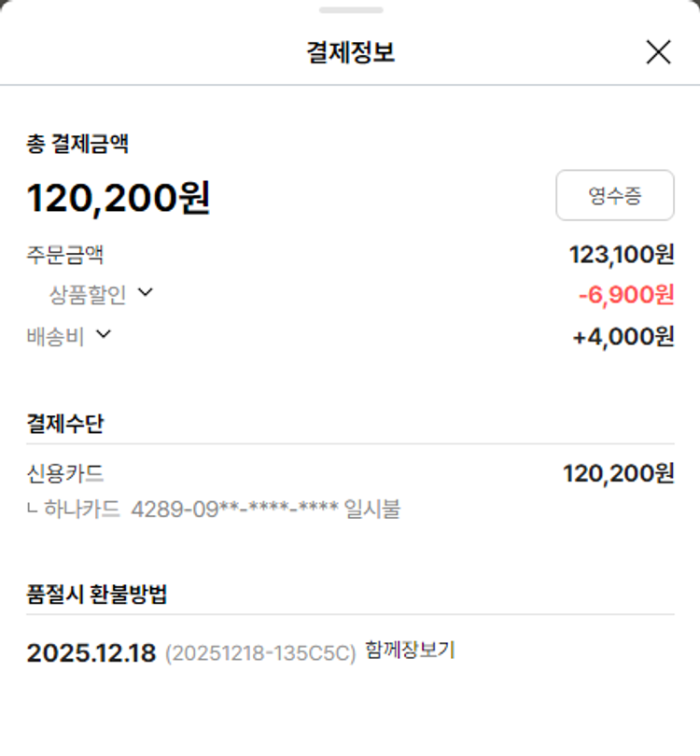Click the +4,000원 shipping fee amount
This screenshot has width=700, height=756.
[623, 337]
